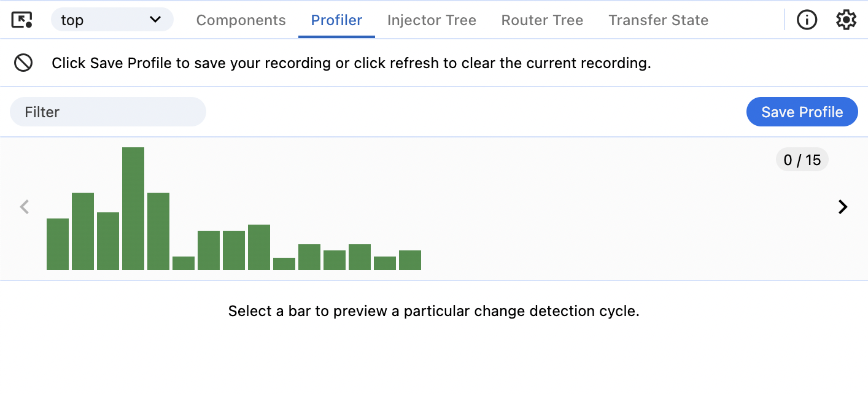Click the Filter input field
This screenshot has width=868, height=394.
pos(107,112)
